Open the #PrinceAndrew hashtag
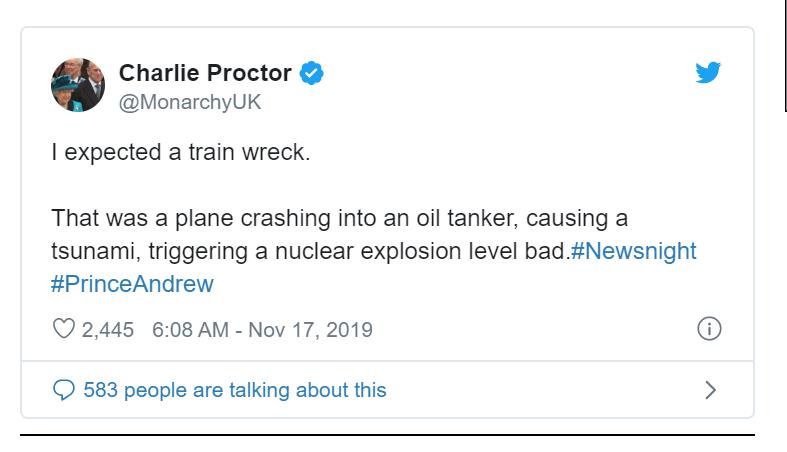 click(132, 283)
